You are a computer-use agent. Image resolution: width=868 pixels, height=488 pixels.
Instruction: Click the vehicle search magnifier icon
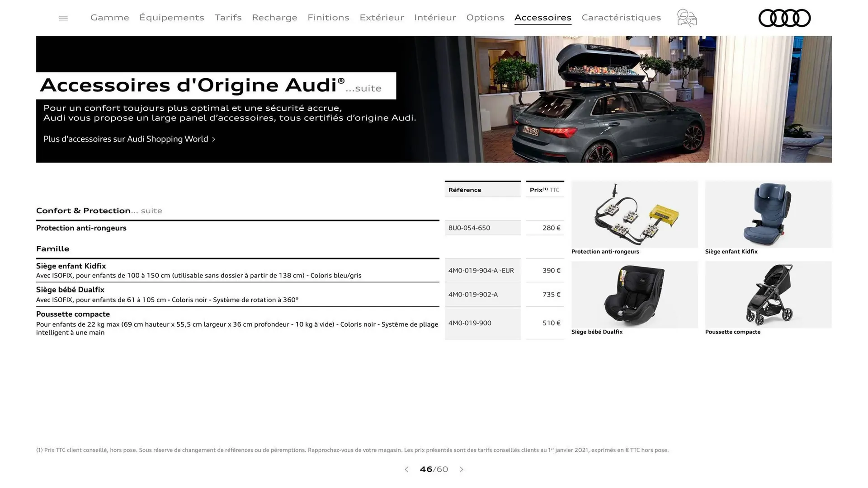point(686,18)
